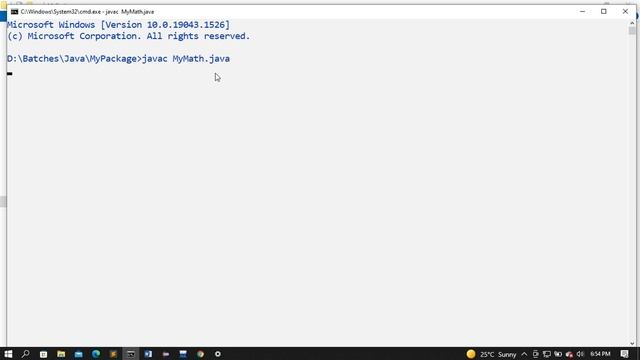Image resolution: width=640 pixels, height=360 pixels.
Task: Launch Microsoft Edge from taskbar
Action: pyautogui.click(x=96, y=354)
